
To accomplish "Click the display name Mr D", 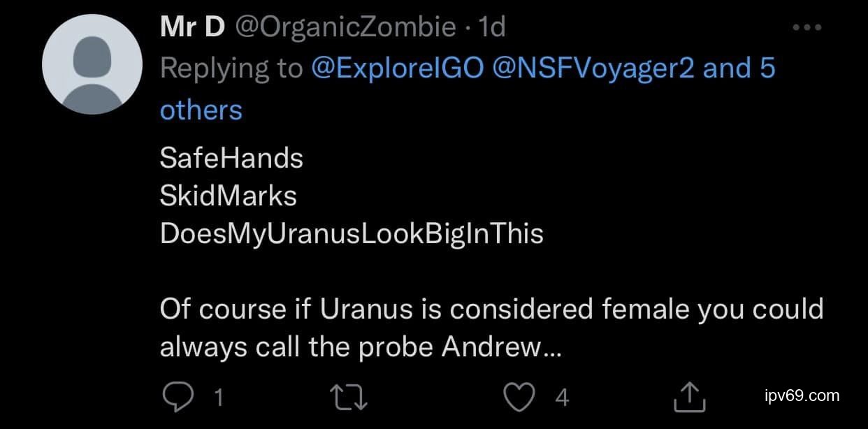I will coord(192,28).
